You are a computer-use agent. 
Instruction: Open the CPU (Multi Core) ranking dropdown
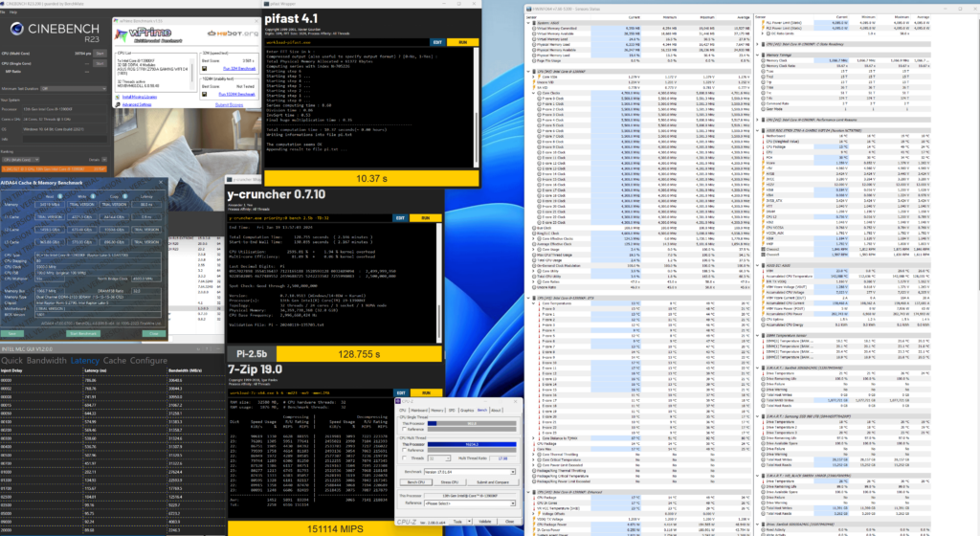[x=21, y=159]
